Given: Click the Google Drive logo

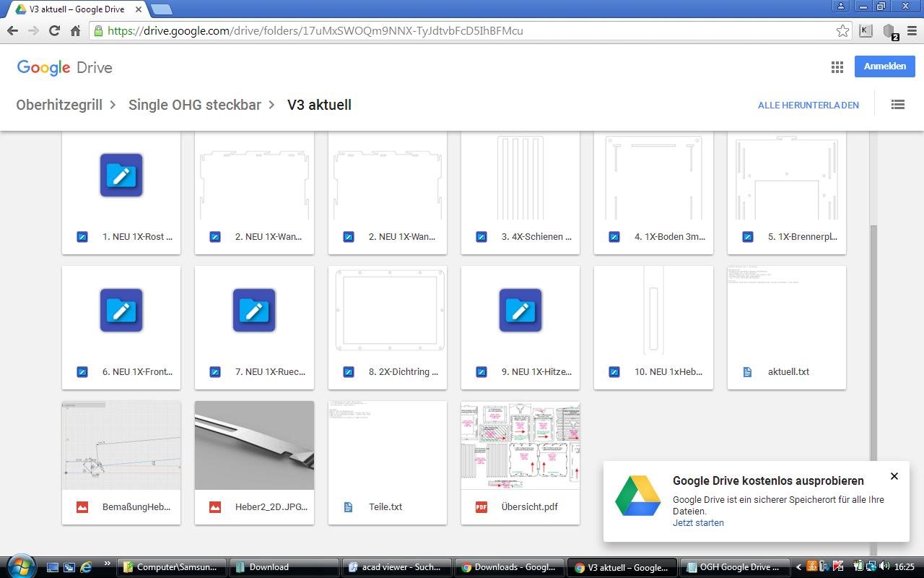Looking at the screenshot, I should (x=64, y=67).
